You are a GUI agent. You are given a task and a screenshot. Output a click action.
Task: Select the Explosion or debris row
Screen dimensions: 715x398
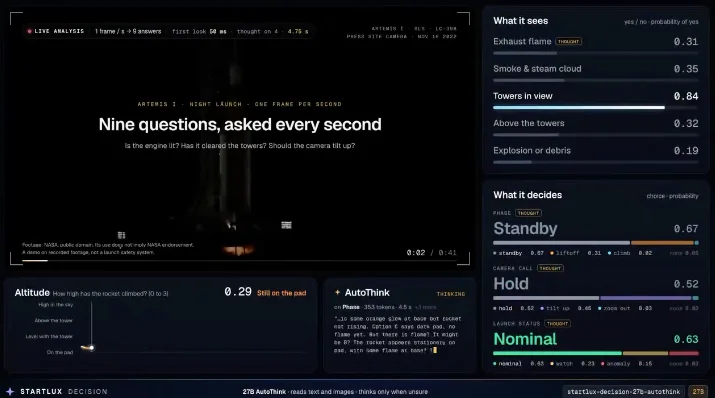pyautogui.click(x=596, y=156)
